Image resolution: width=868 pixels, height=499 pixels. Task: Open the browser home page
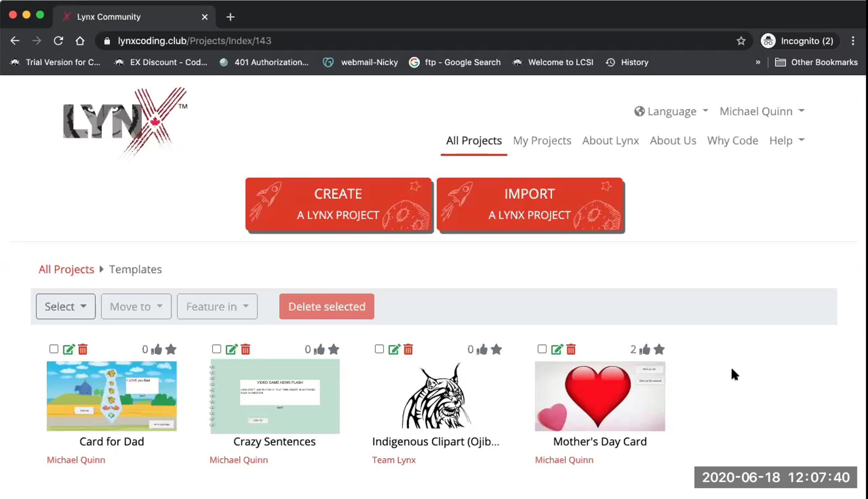tap(80, 41)
